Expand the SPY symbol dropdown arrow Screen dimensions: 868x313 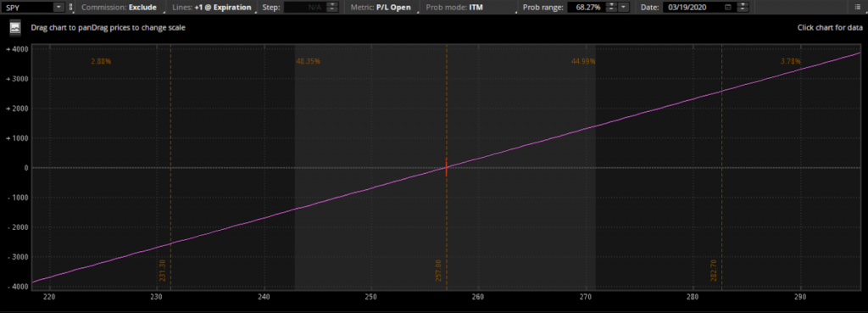pos(59,7)
